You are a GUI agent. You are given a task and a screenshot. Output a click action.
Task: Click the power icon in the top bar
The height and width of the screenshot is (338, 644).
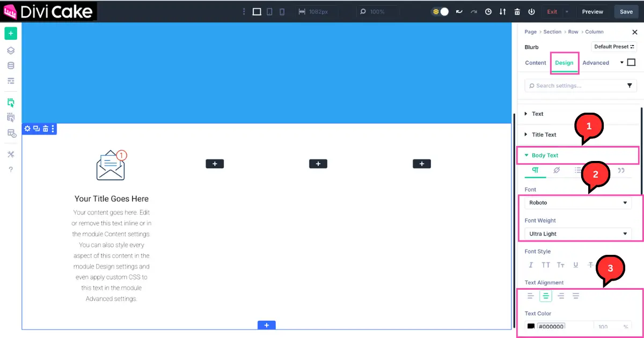[x=531, y=12]
